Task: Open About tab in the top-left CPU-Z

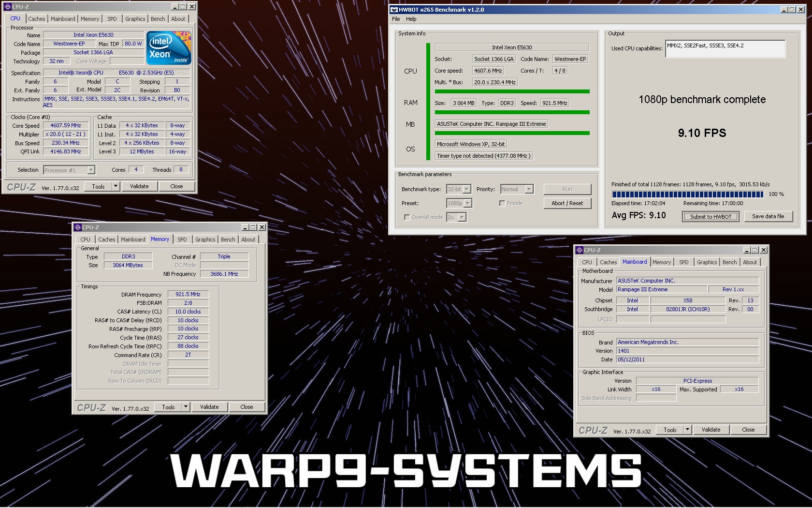Action: 178,19
